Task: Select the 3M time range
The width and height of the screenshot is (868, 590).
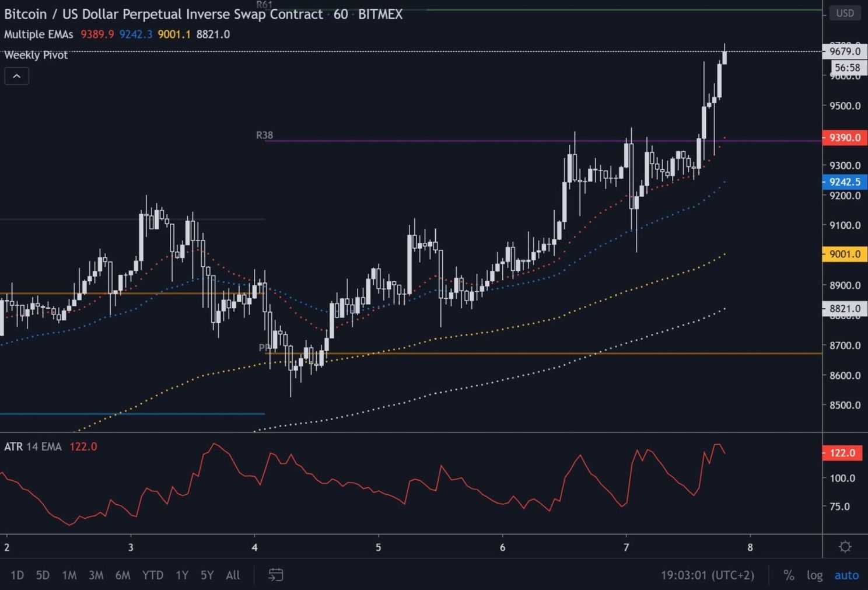Action: 96,575
